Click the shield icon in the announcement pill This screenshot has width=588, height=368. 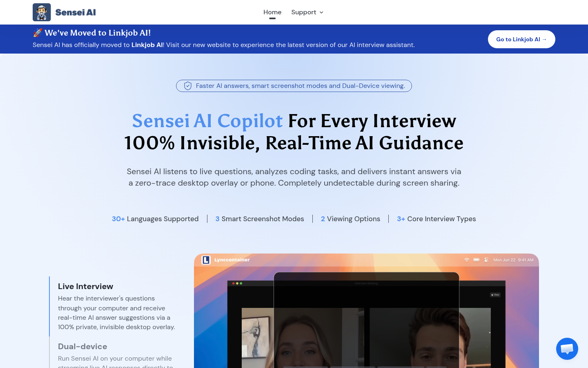click(188, 86)
